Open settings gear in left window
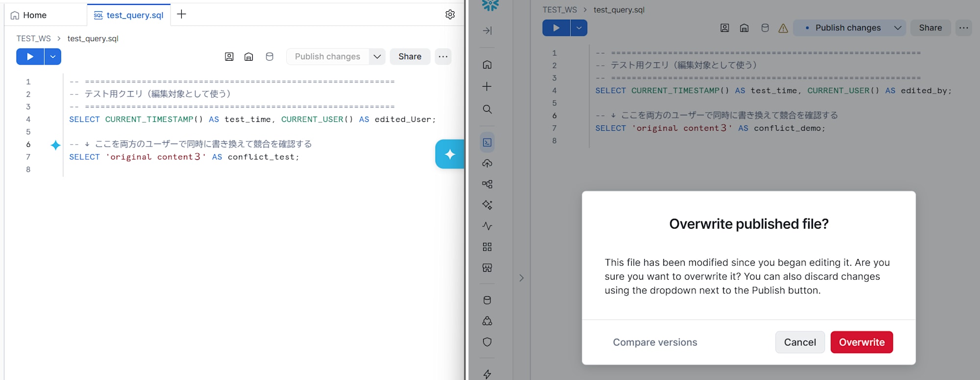 [x=450, y=15]
